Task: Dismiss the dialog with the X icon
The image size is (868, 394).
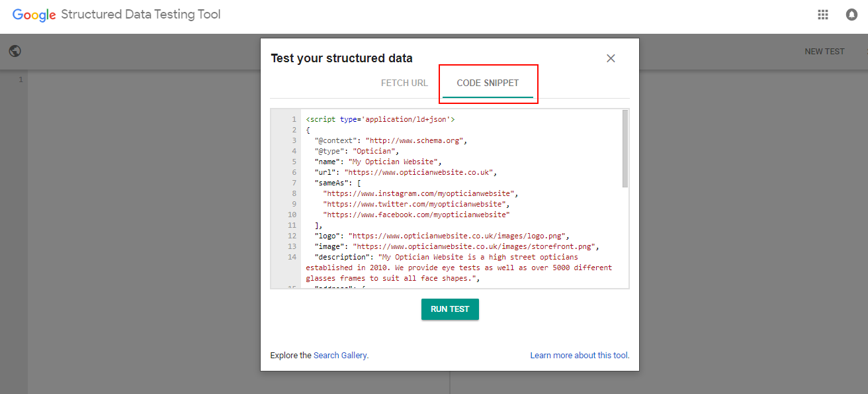Action: [x=610, y=58]
